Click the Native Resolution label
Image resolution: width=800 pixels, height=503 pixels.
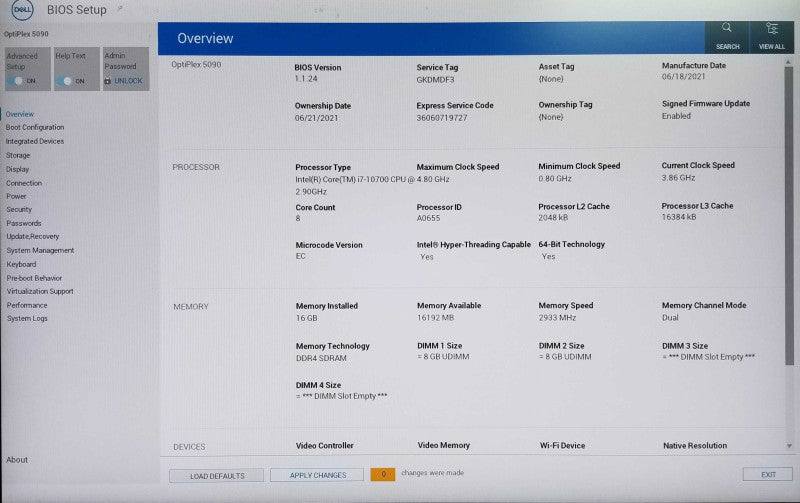click(x=695, y=445)
